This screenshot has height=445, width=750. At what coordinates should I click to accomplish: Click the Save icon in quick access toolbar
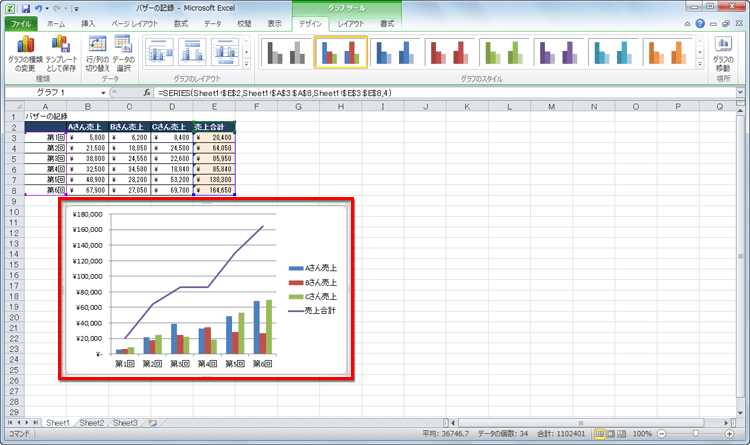point(26,7)
